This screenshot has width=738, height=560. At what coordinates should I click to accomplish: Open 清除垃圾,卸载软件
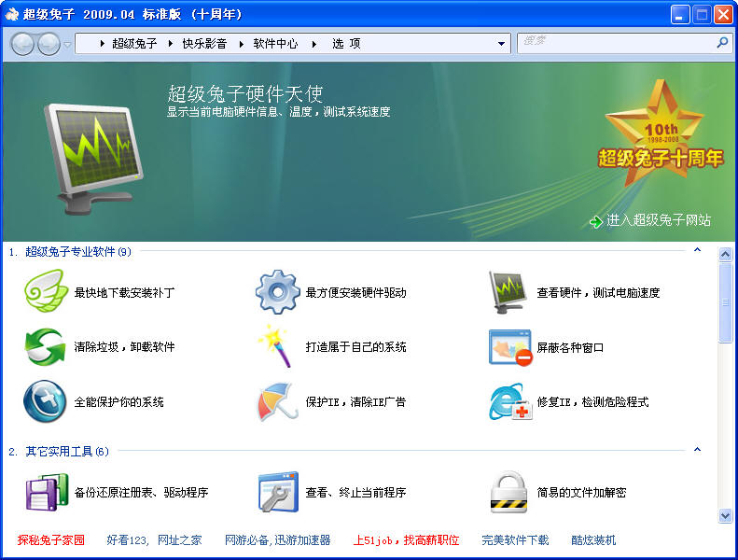click(x=124, y=347)
